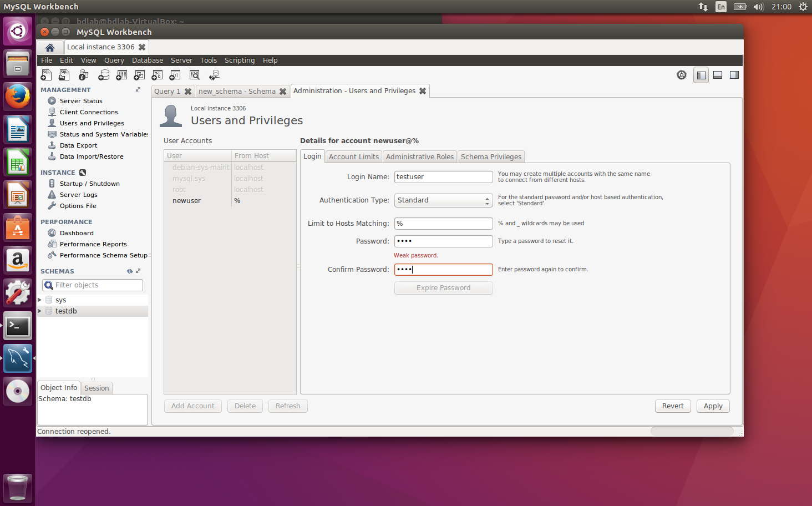Expand the Management section arrows icon
This screenshot has width=812, height=506.
pyautogui.click(x=138, y=89)
